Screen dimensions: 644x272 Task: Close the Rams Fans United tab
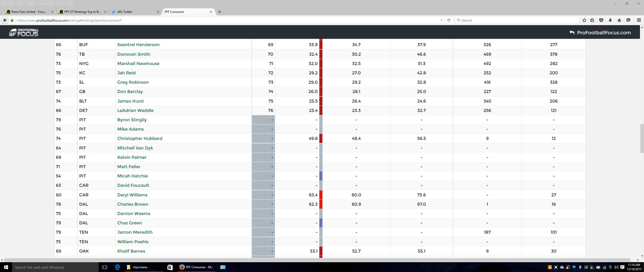pos(52,12)
